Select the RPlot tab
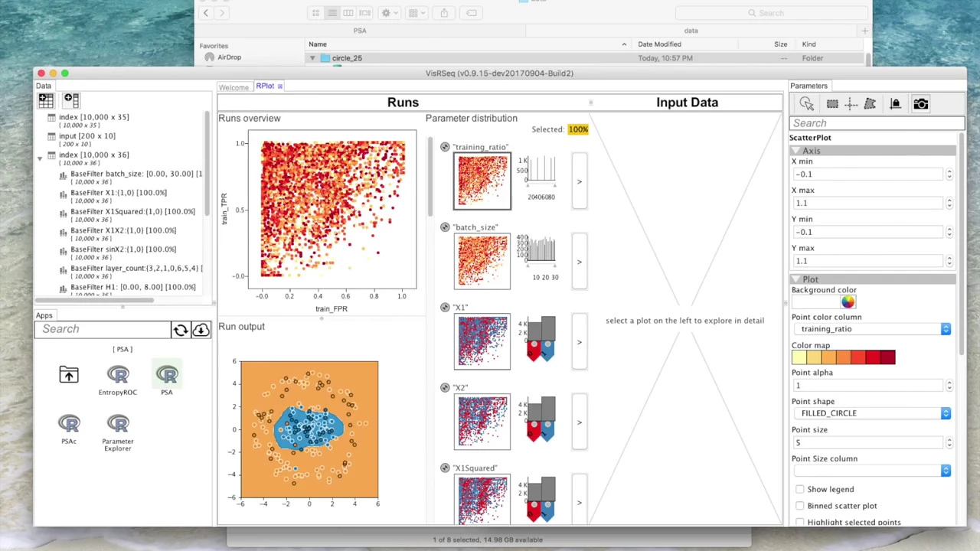Viewport: 980px width, 551px height. (265, 86)
